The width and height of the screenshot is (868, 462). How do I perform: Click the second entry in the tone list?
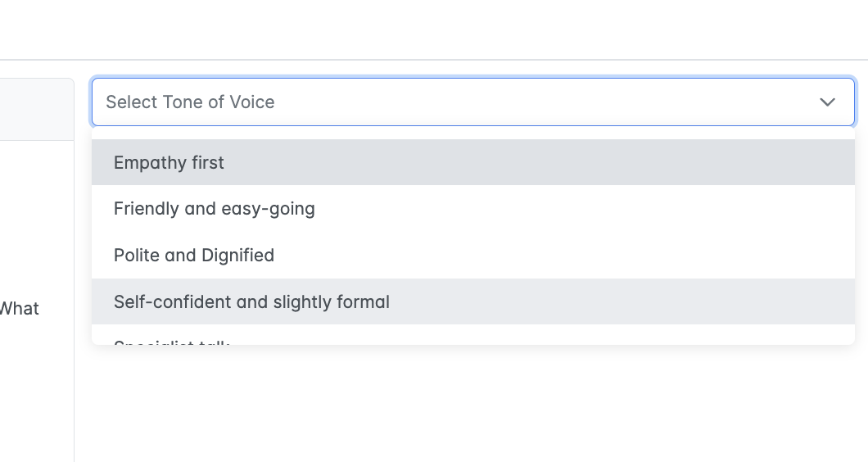473,209
